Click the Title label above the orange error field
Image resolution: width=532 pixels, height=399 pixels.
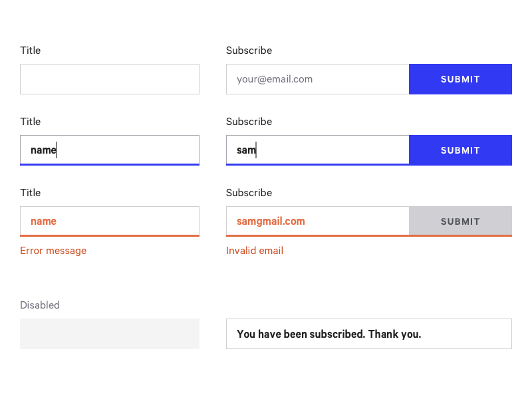coord(31,193)
